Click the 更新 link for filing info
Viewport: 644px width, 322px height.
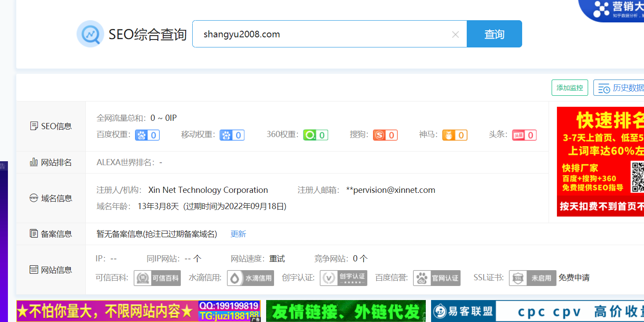pyautogui.click(x=238, y=234)
